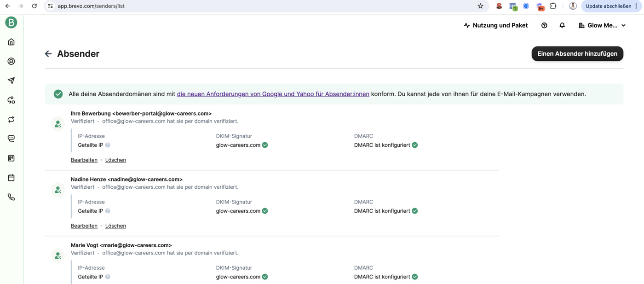
Task: Click Löschen for the Nadine Henze sender
Action: tap(115, 226)
